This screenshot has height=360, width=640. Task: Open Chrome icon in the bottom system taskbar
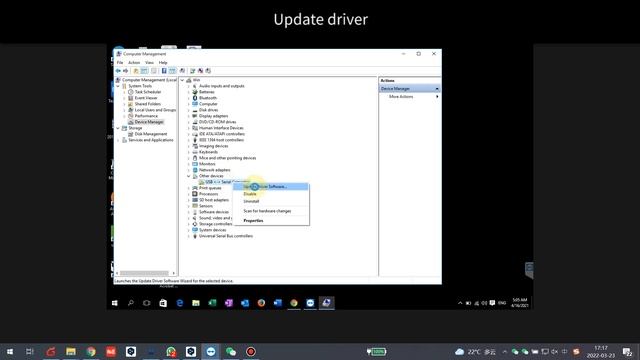coord(91,351)
